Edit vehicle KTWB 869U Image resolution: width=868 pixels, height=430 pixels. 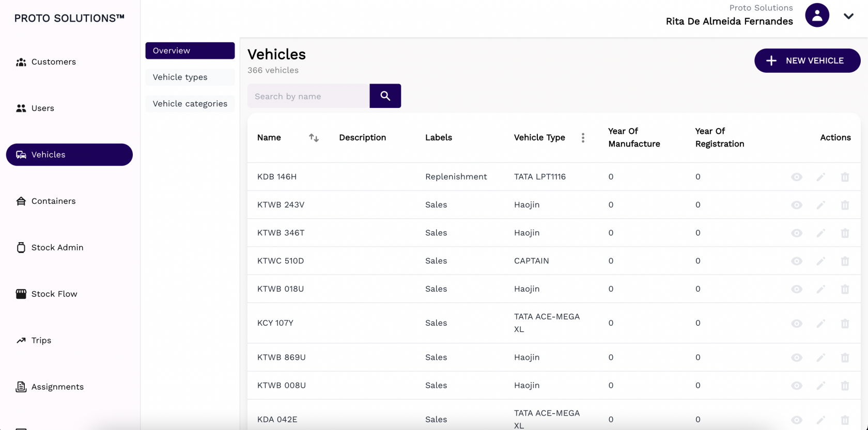pos(820,357)
